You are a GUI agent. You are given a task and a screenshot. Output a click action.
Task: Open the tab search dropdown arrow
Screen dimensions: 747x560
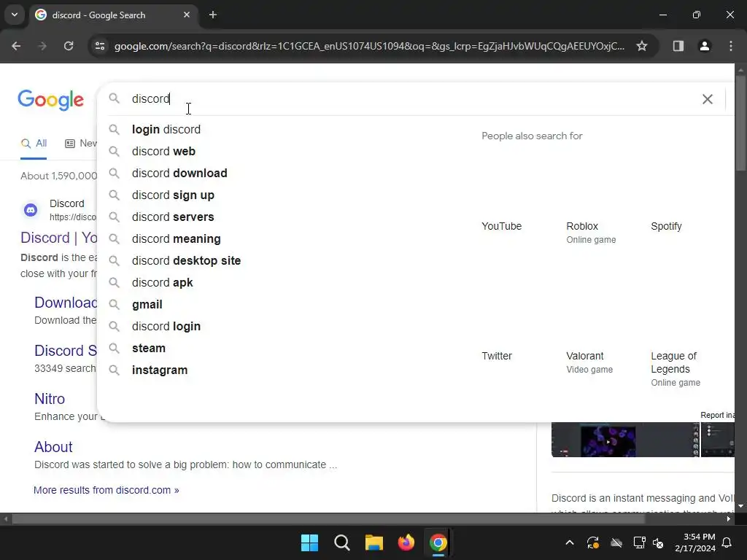coord(15,15)
